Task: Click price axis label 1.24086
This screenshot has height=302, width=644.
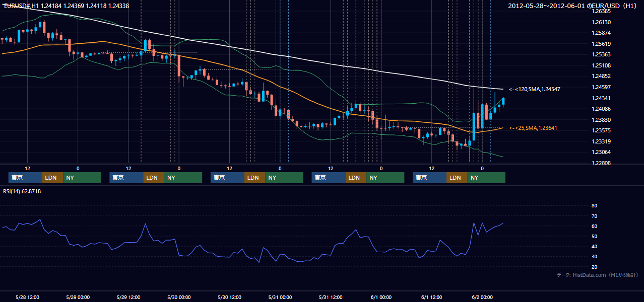Action: [x=601, y=109]
